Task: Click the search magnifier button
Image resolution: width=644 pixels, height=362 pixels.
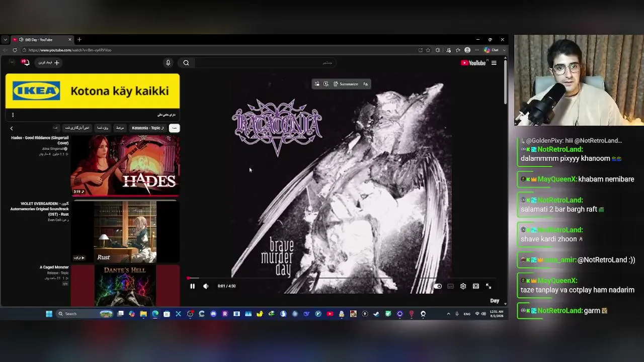Action: [186, 63]
